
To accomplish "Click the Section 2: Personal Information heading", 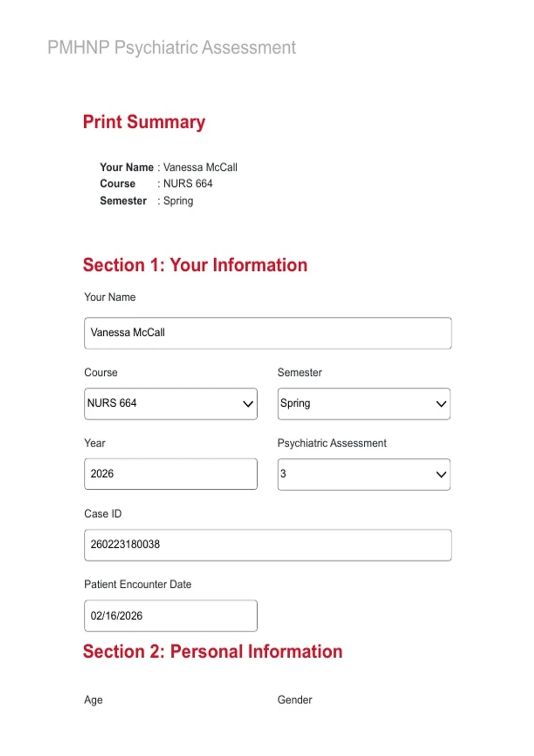I will tap(213, 651).
